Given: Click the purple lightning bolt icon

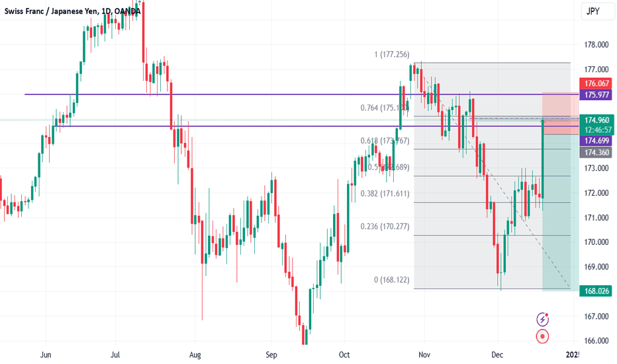Looking at the screenshot, I should 543,319.
